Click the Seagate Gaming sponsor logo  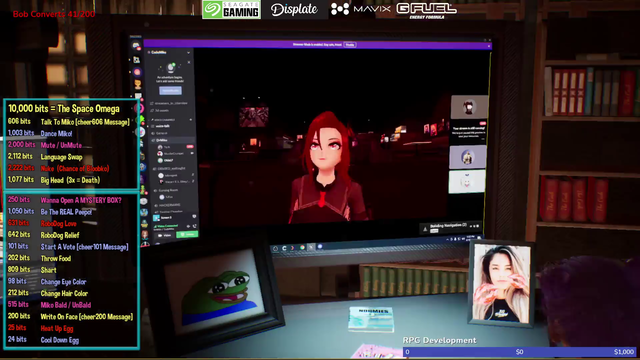coord(231,9)
